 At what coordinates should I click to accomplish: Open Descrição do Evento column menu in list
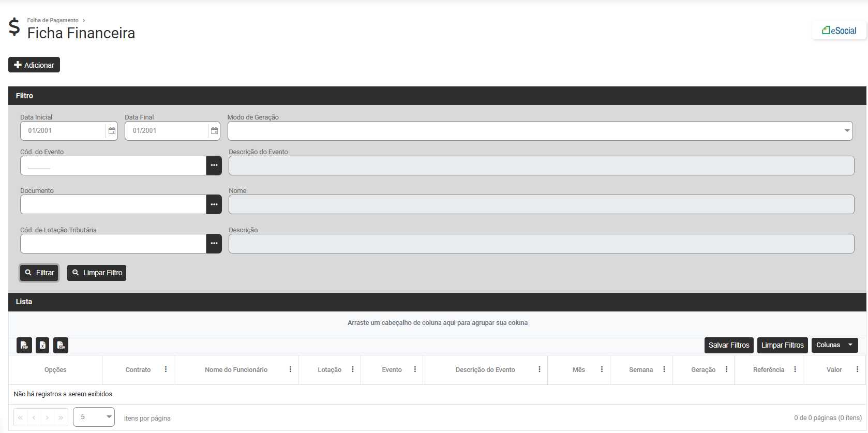point(540,369)
